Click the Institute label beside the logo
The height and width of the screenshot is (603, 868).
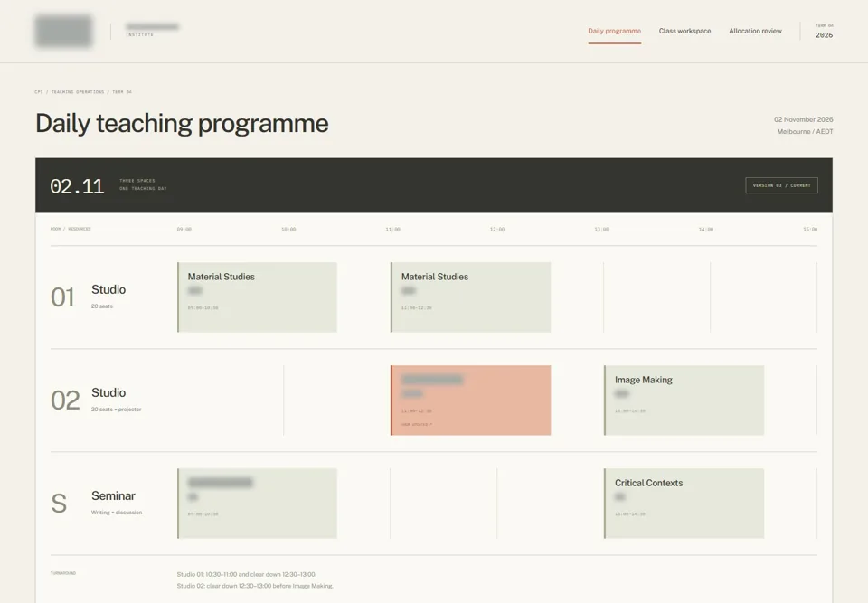(x=139, y=35)
